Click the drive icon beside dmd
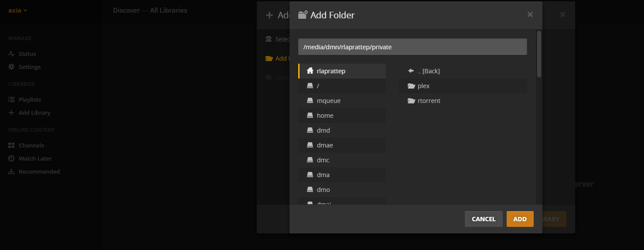The image size is (644, 250). point(310,130)
